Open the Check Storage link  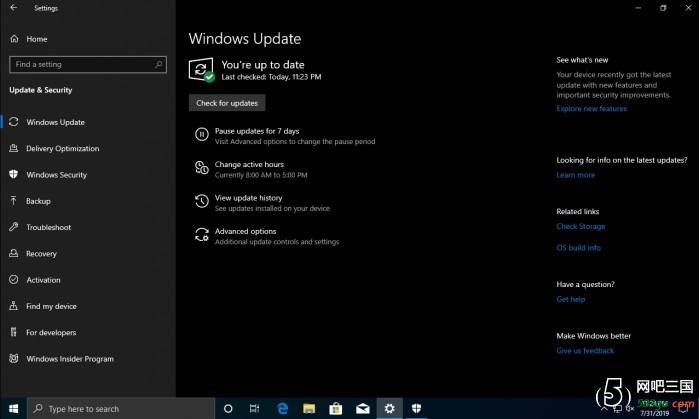pyautogui.click(x=581, y=226)
